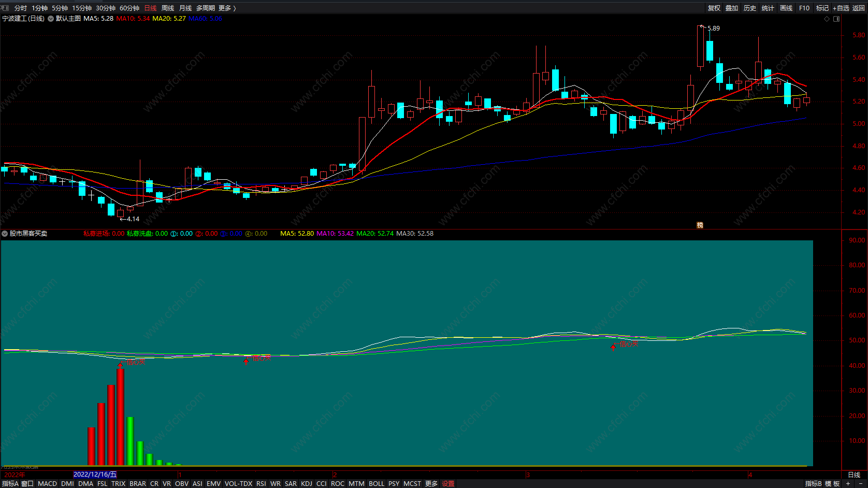Switch to the 周线 weekly chart tab
This screenshot has width=868, height=488.
point(168,8)
